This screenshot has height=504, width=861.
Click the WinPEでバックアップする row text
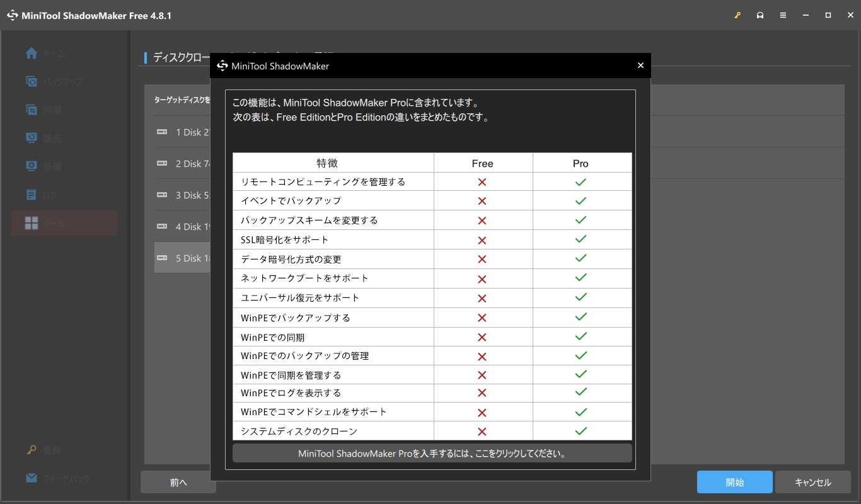[x=295, y=318]
